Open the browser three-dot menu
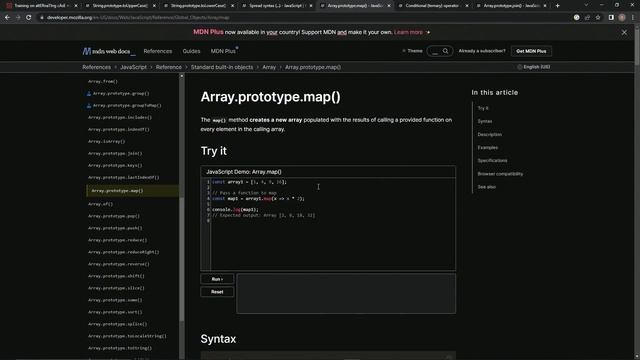Image resolution: width=640 pixels, height=360 pixels. tap(633, 18)
